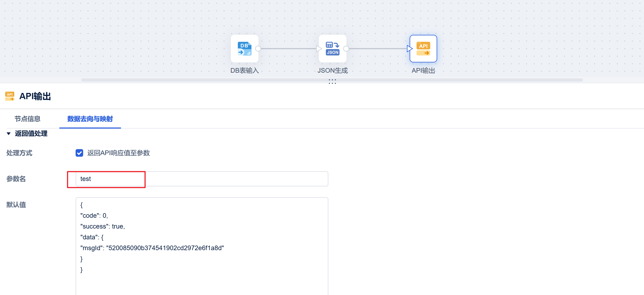Screen dimensions: 644x295
Task: Select the API输出 node icon
Action: pyautogui.click(x=423, y=49)
